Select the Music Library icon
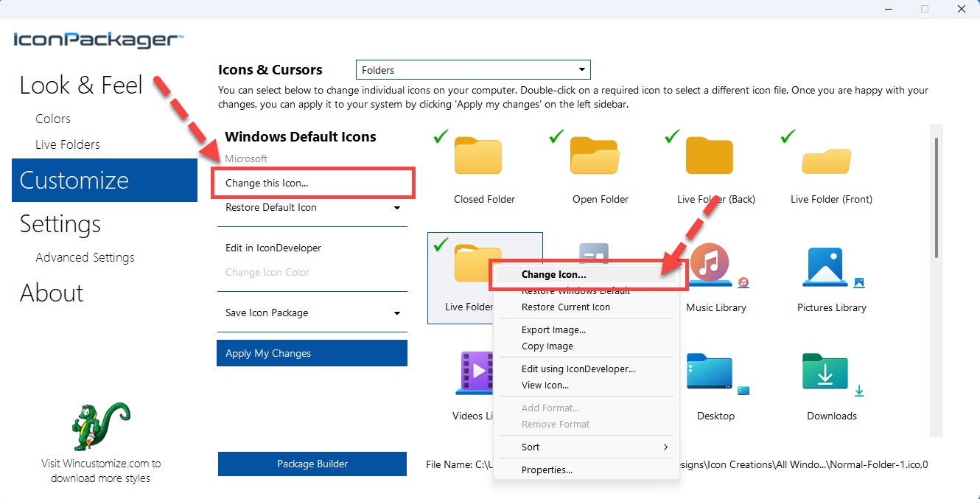This screenshot has height=499, width=980. 710,264
